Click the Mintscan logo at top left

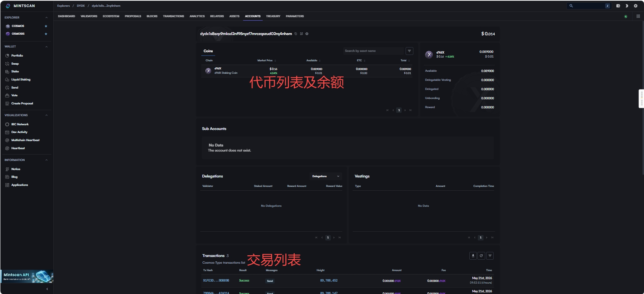[20, 6]
